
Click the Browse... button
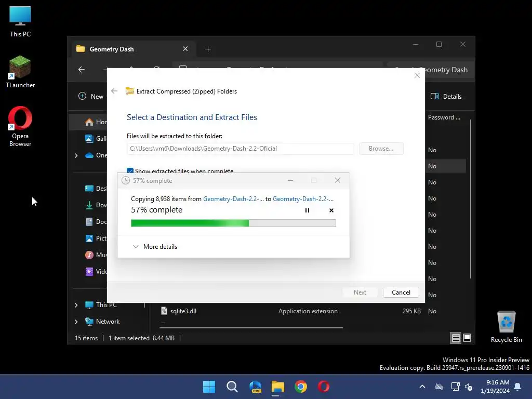(x=381, y=149)
